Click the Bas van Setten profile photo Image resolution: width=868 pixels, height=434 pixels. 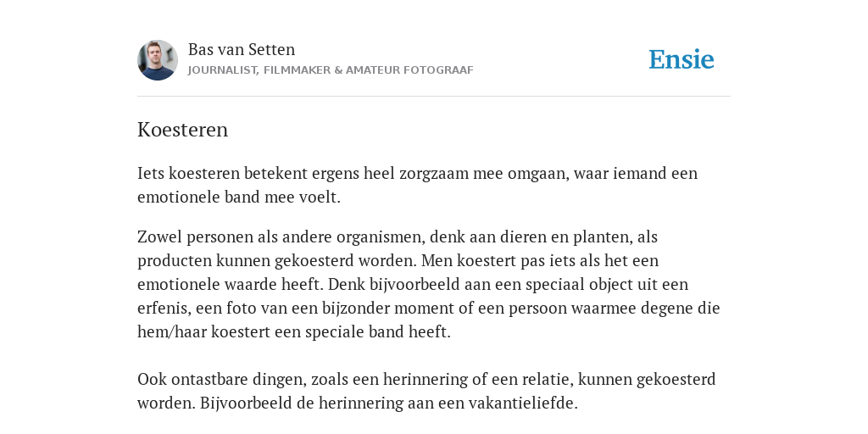click(x=158, y=60)
